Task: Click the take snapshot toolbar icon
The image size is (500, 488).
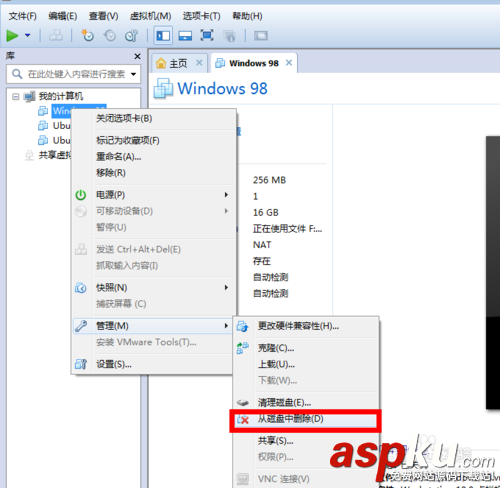Action: (x=88, y=35)
